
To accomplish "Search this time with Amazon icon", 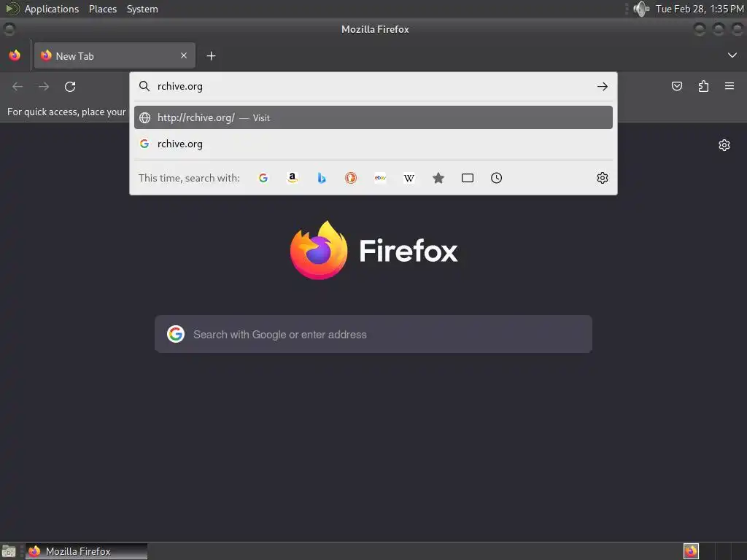I will pos(293,178).
